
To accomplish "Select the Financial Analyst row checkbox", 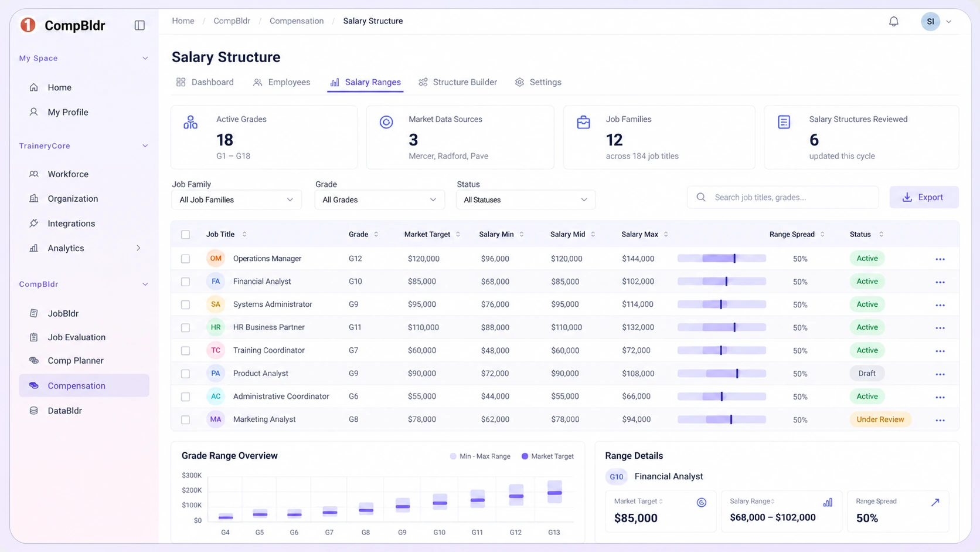I will [x=185, y=282].
